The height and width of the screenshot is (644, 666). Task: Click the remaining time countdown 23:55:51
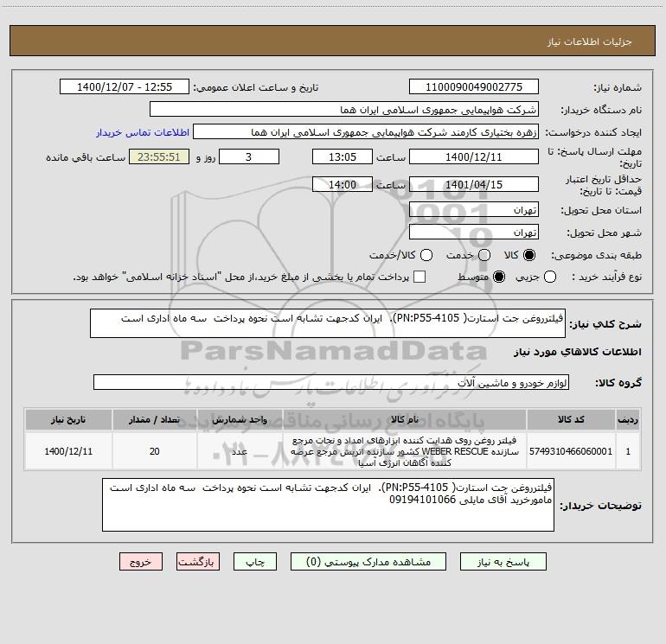[159, 156]
